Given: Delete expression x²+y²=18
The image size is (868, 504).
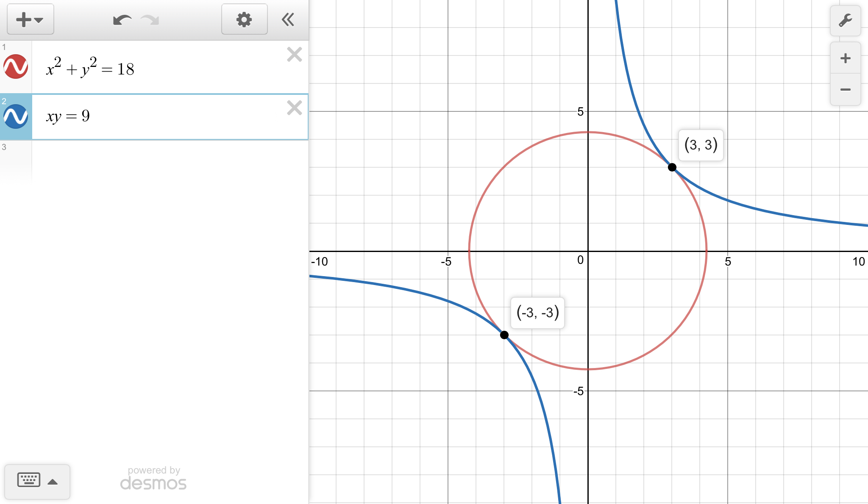Looking at the screenshot, I should tap(294, 55).
